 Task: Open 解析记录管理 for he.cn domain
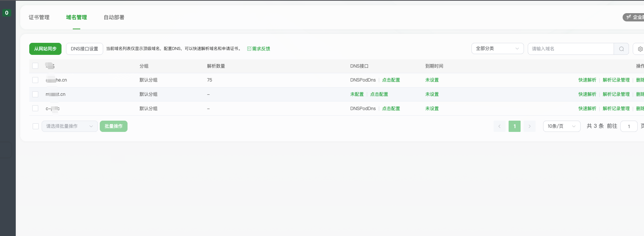pyautogui.click(x=616, y=80)
